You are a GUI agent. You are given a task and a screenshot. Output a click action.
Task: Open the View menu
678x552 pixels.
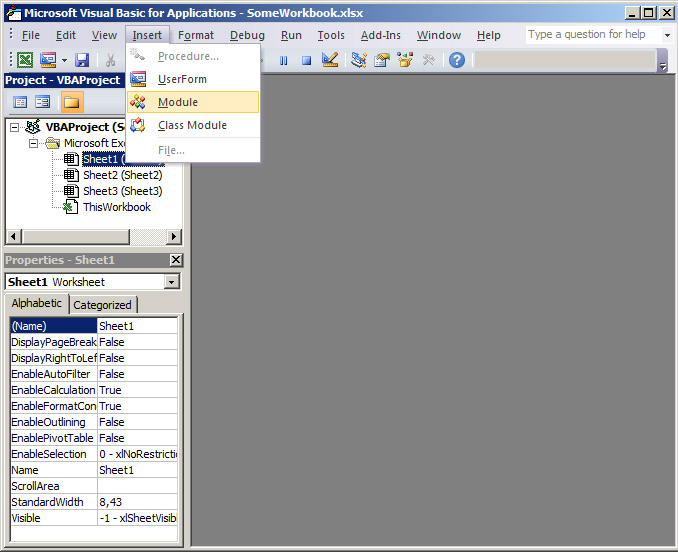click(104, 35)
